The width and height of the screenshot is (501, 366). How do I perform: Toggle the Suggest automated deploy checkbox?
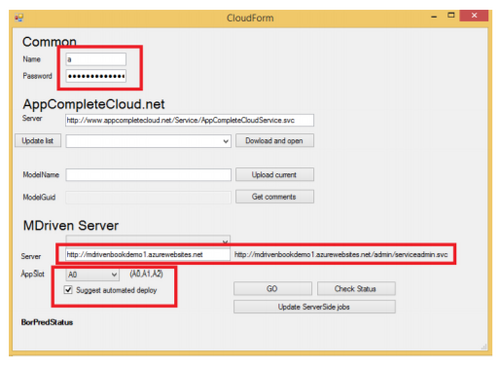coord(68,290)
